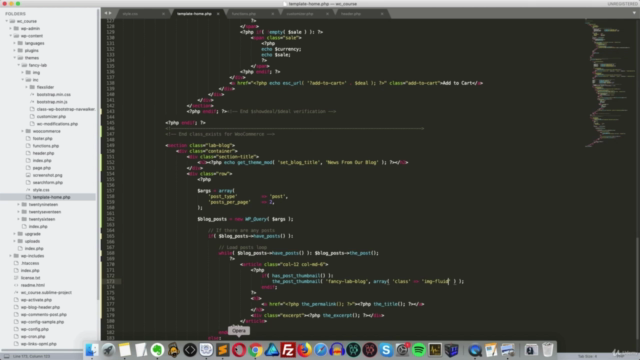This screenshot has width=640, height=360.
Task: Open yellow Notes app in Dock
Action: (124, 350)
